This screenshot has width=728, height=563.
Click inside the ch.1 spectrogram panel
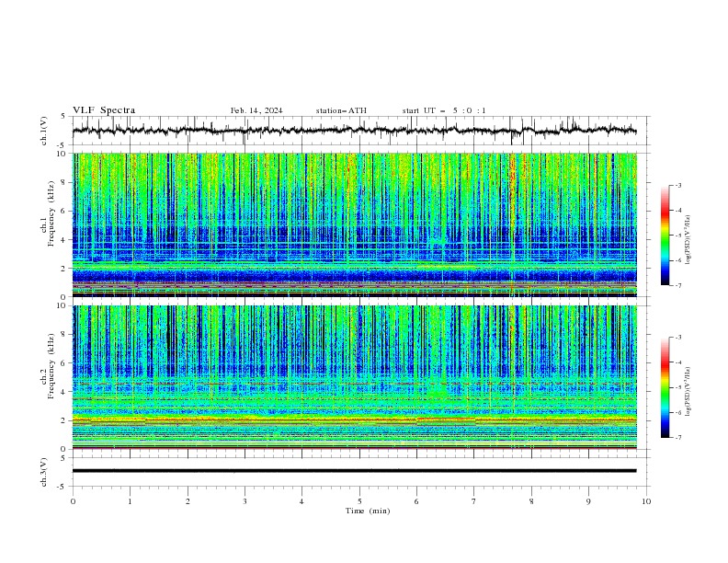pos(354,224)
